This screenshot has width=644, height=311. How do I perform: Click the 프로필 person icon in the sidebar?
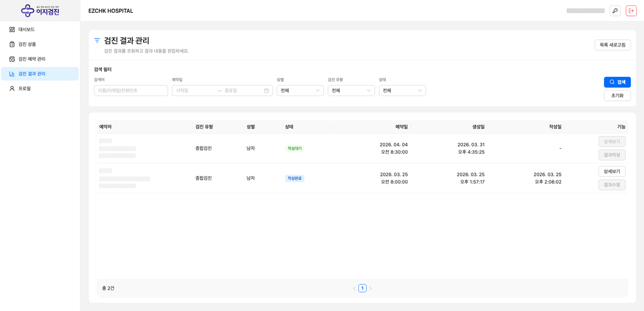[12, 89]
